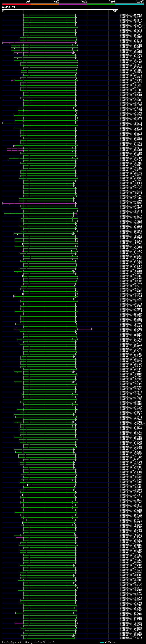Screen dimensions: 146x644
Task: Open hit UniRef100_Q39061
Action: tap(131, 259)
